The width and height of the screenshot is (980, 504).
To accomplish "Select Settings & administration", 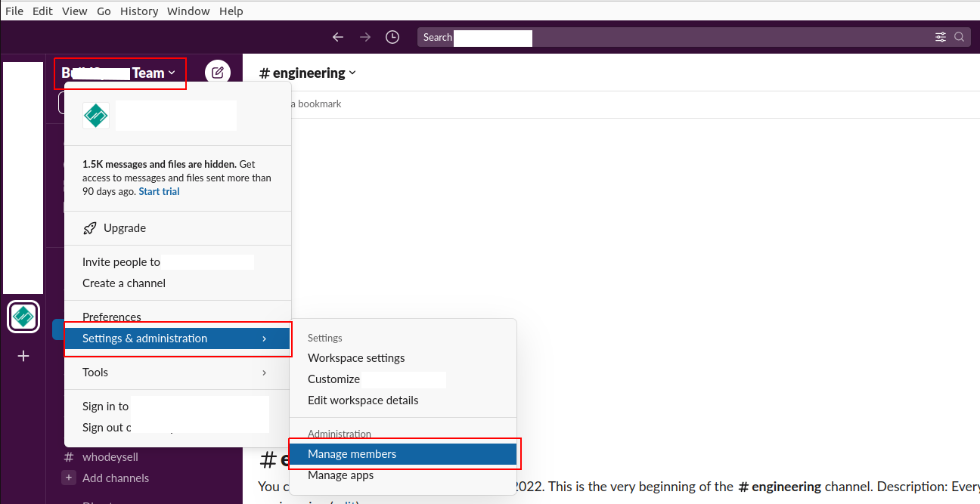I will [x=178, y=339].
